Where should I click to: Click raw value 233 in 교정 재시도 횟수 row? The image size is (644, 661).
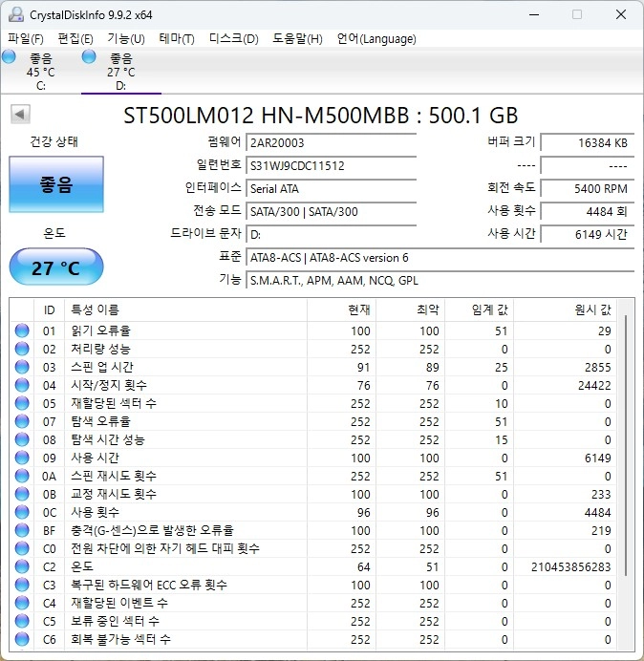tap(601, 494)
